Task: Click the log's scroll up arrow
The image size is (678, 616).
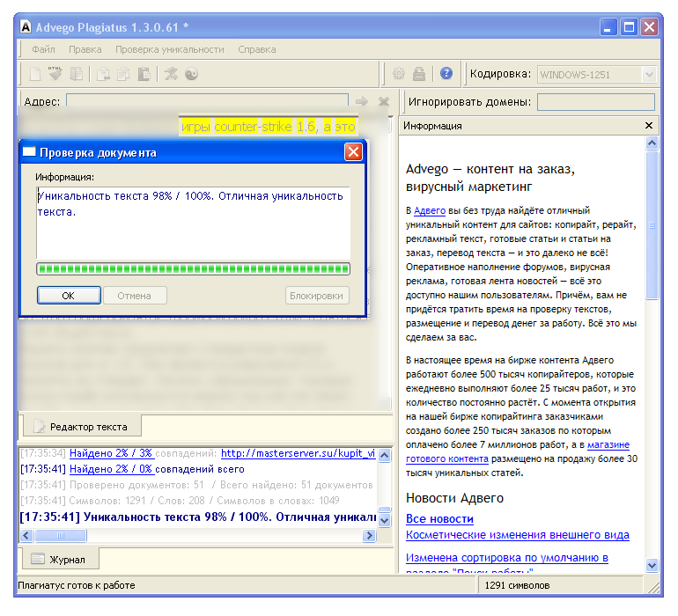Action: 384,455
